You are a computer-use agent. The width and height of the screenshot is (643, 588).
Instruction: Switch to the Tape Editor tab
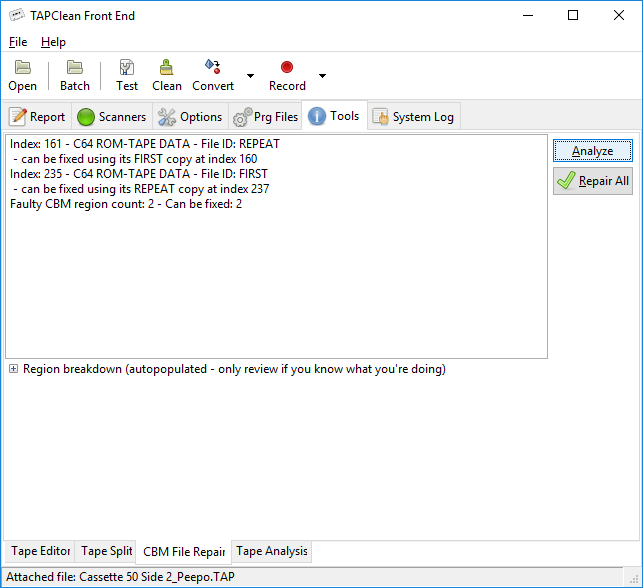(x=40, y=551)
